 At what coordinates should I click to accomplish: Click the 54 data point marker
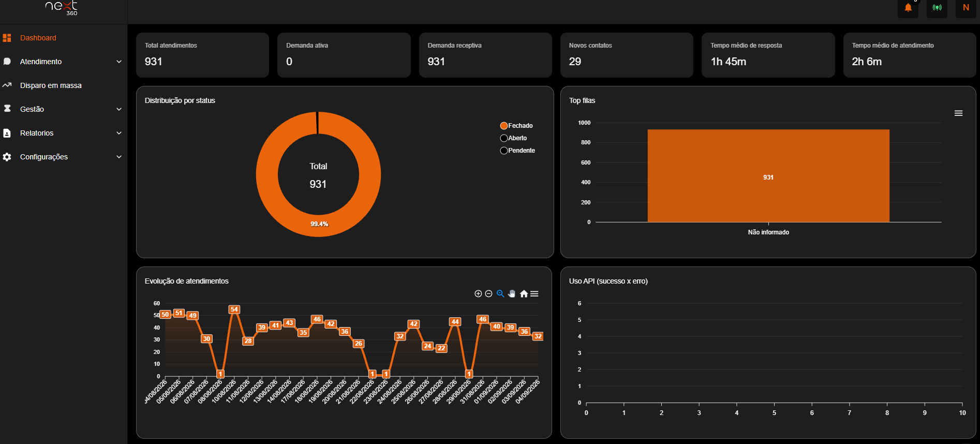[x=234, y=309]
